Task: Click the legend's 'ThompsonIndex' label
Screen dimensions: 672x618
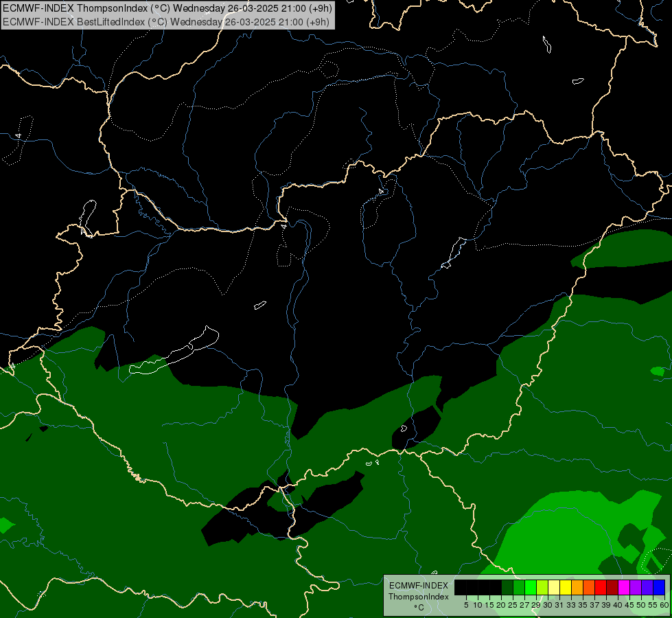Action: 419,597
